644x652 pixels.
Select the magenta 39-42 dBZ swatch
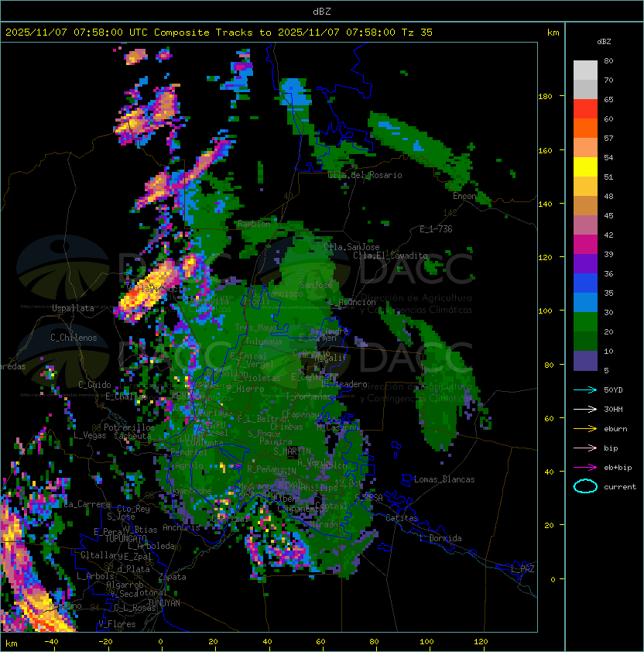pyautogui.click(x=585, y=245)
